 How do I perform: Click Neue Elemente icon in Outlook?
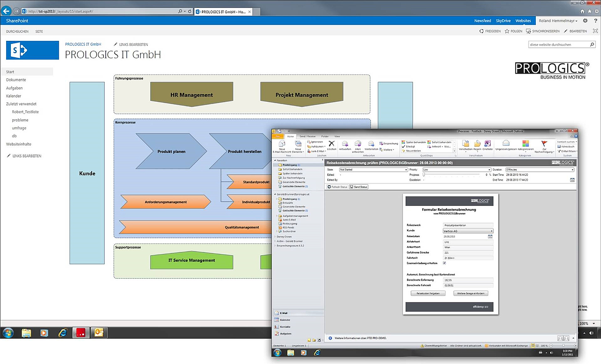298,144
